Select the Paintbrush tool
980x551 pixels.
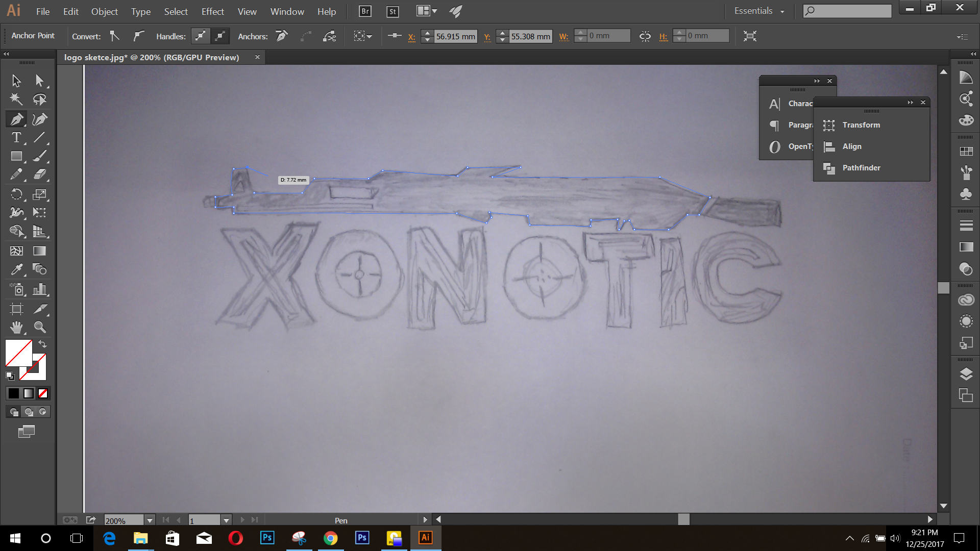click(39, 156)
